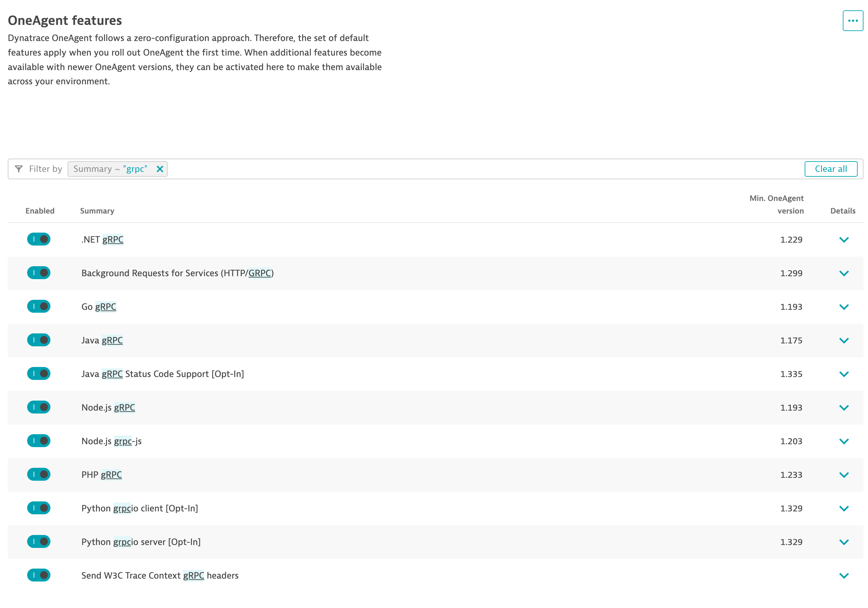Screen dimensions: 868x608
Task: Toggle Python grpcio client Opt-In feature
Action: [38, 508]
